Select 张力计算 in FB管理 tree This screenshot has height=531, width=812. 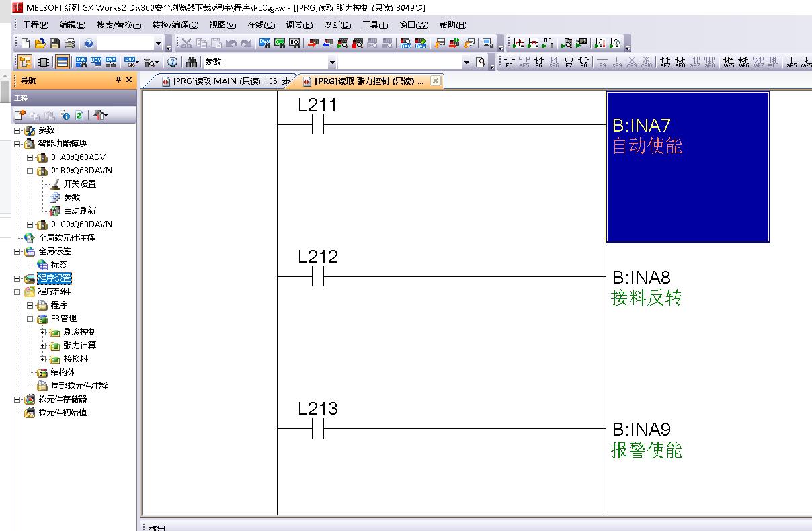pos(79,345)
